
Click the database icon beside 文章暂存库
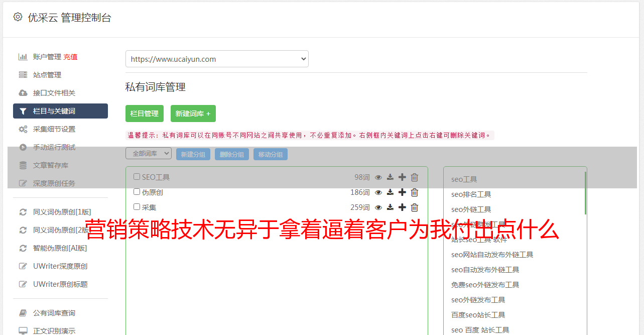23,165
